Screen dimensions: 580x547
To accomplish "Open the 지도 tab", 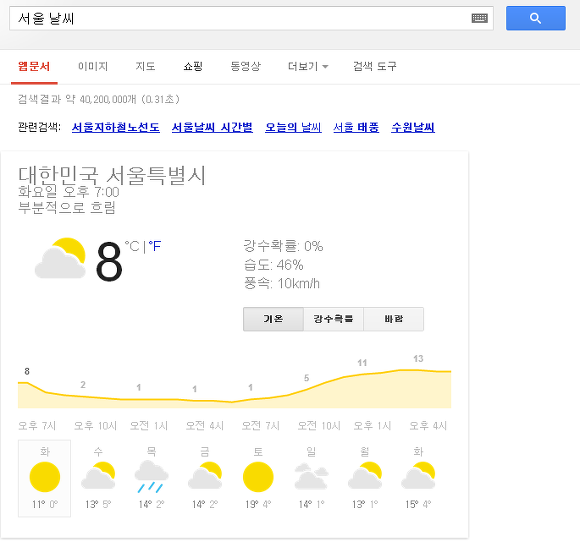I will (145, 67).
